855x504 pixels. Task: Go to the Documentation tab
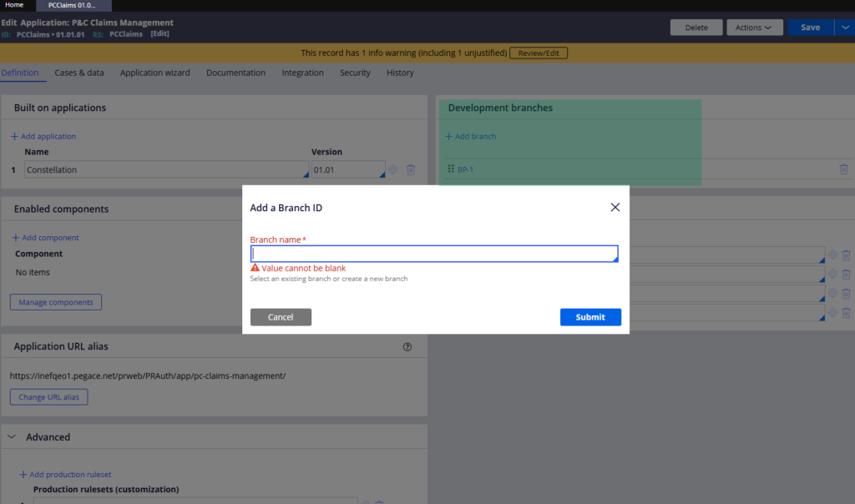pos(235,73)
